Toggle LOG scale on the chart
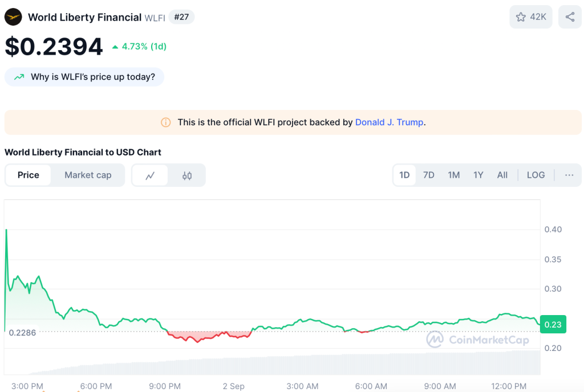The image size is (584, 392). [x=536, y=175]
